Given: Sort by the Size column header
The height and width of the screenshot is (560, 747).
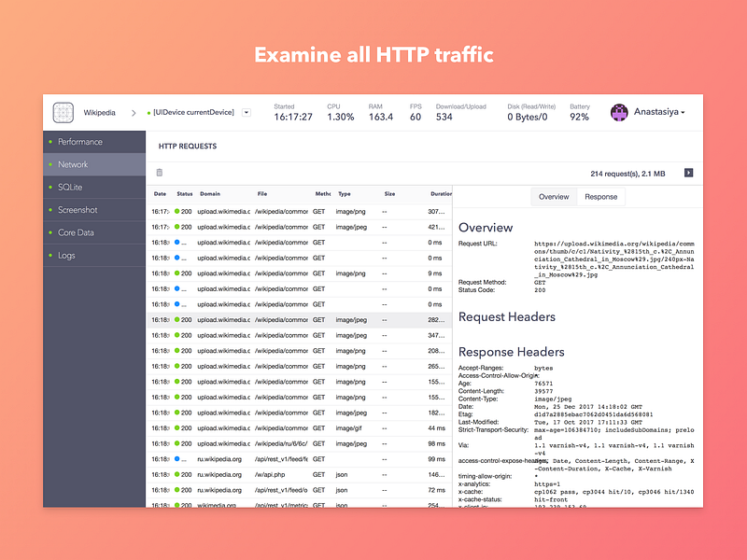Looking at the screenshot, I should 389,194.
